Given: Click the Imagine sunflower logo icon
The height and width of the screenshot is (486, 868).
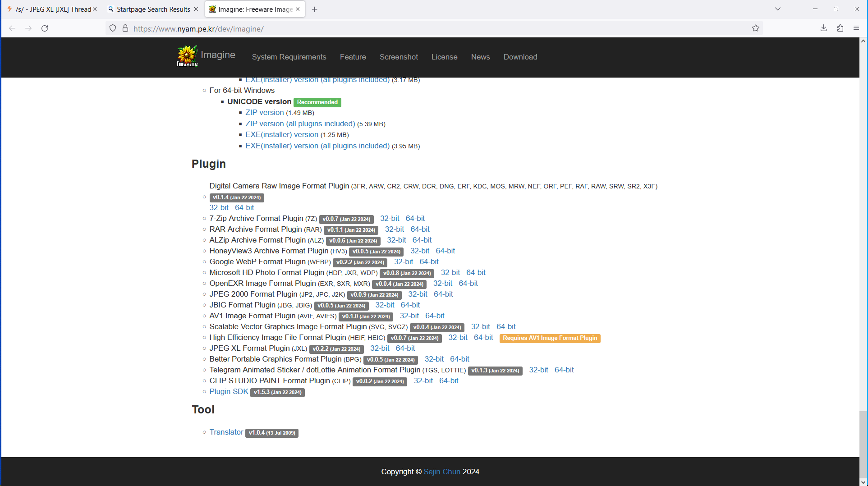Looking at the screenshot, I should click(x=187, y=56).
